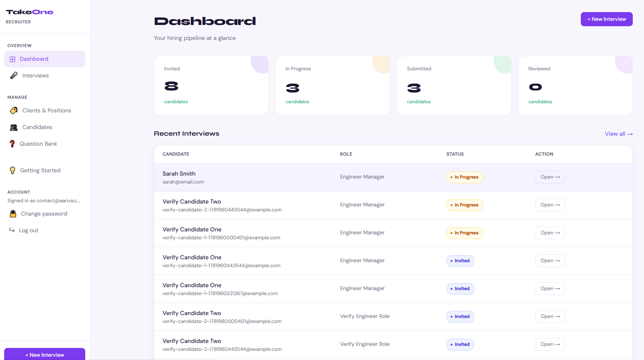Open the Verify Engineer Role interview at verify-candidate-2-1781960500401

[550, 317]
